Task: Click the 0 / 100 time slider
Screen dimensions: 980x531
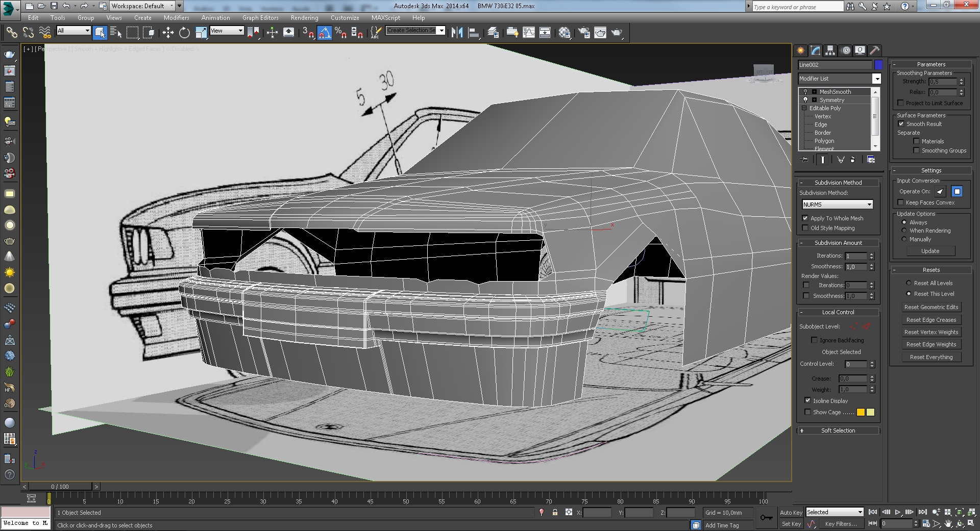Action: pos(60,487)
